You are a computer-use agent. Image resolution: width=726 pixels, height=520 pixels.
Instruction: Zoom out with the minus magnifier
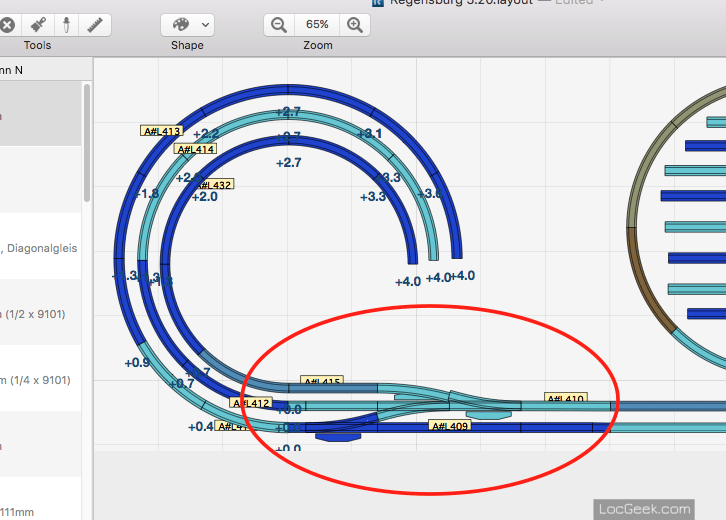click(279, 25)
